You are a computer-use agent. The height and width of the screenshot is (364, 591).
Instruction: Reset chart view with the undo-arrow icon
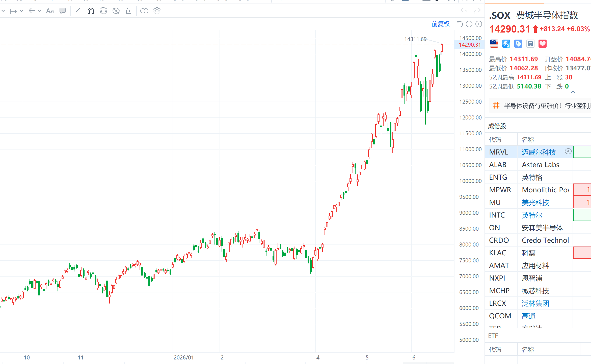460,24
